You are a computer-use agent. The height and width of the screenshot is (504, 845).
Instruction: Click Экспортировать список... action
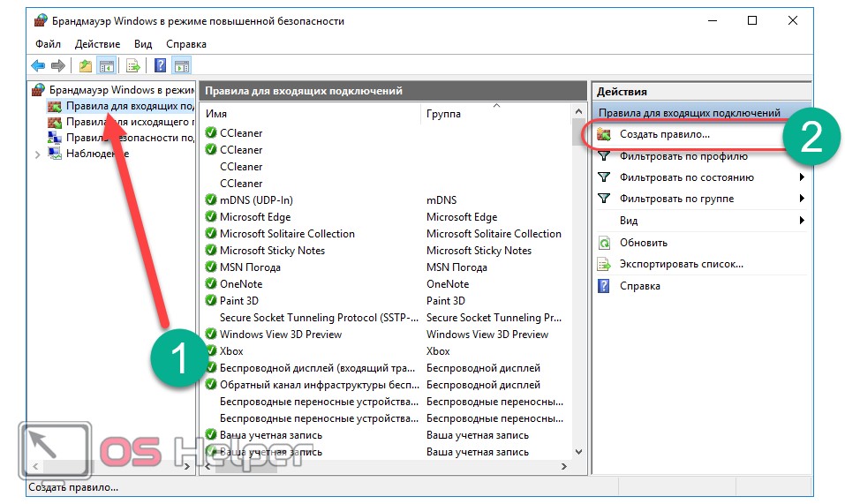point(681,264)
